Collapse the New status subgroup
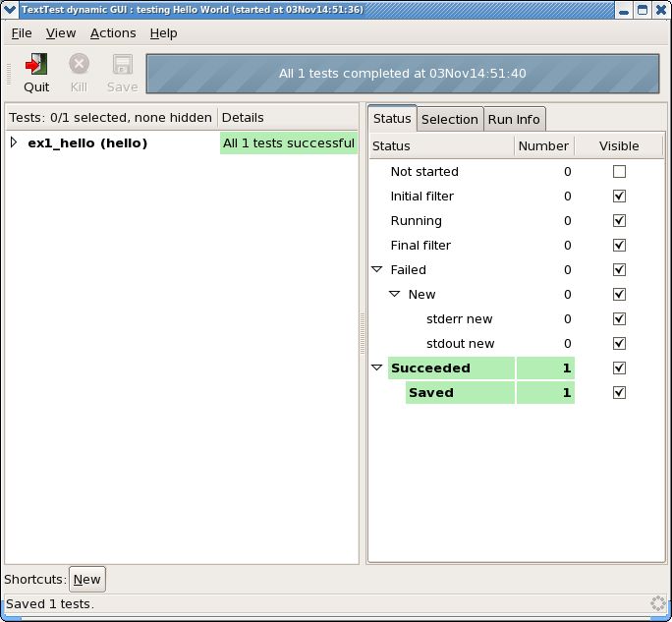The image size is (672, 622). coord(394,294)
